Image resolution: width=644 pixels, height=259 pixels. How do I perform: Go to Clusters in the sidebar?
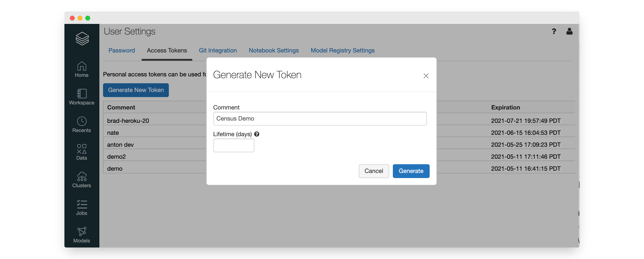point(81,180)
